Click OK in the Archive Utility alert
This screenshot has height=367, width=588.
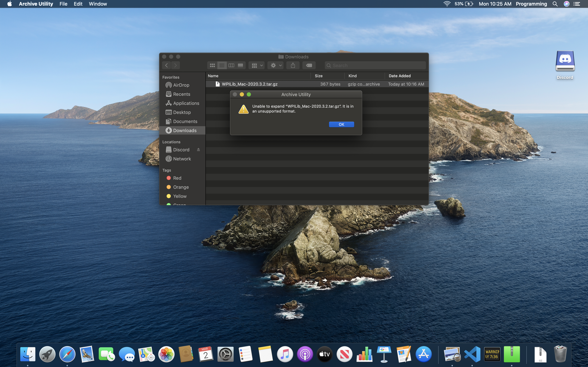341,124
